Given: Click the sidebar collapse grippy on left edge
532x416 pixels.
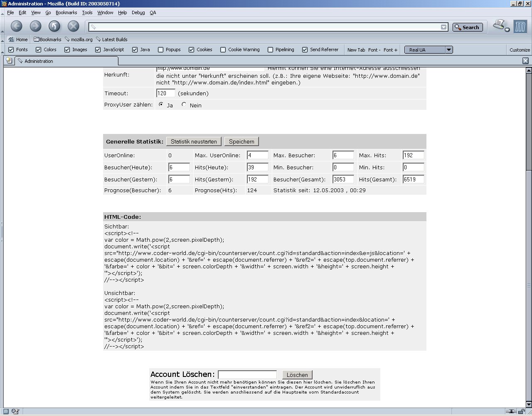Looking at the screenshot, I should point(2,232).
